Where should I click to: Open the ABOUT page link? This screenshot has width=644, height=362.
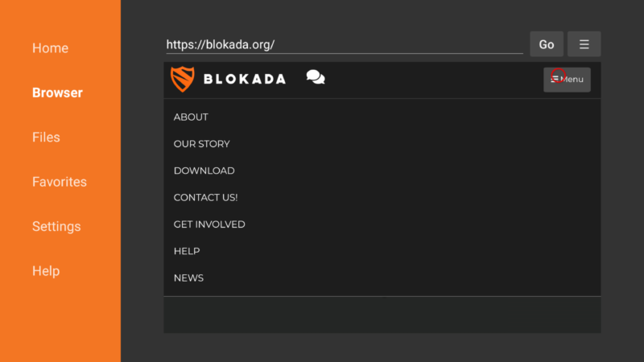[x=191, y=117]
